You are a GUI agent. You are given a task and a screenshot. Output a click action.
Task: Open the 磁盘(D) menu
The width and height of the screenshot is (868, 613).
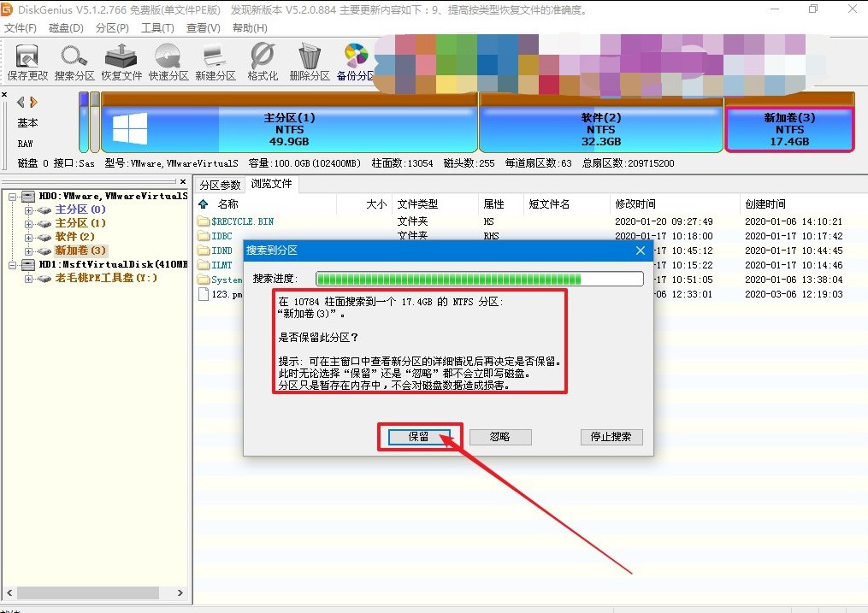point(66,28)
